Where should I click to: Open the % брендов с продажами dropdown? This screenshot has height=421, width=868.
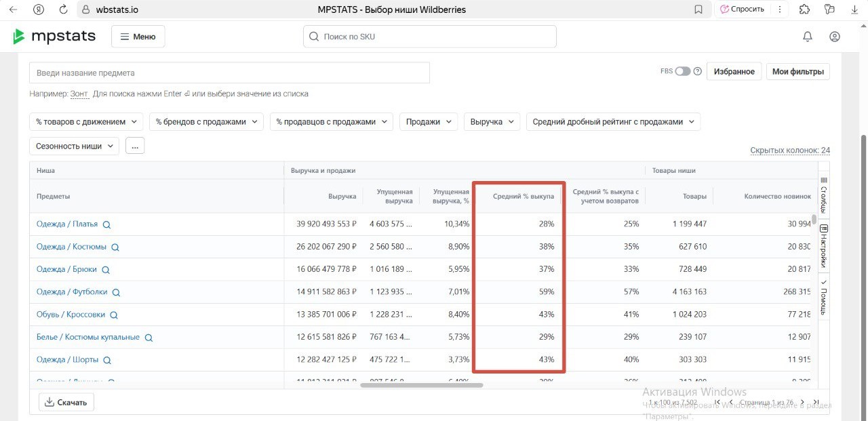205,121
